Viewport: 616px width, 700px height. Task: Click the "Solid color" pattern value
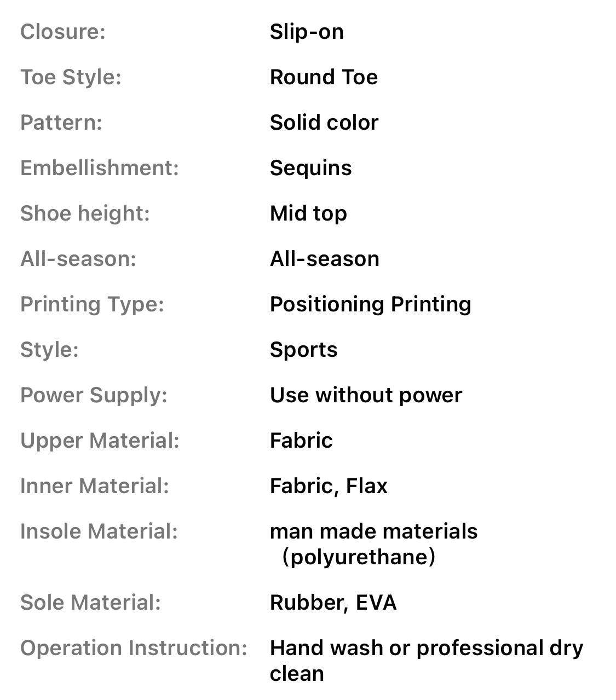coord(324,123)
